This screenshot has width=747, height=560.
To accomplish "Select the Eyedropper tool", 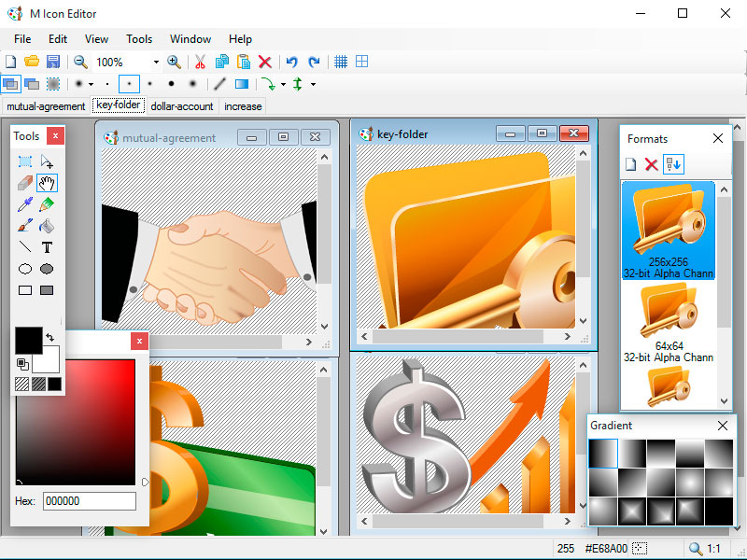I will pos(23,204).
